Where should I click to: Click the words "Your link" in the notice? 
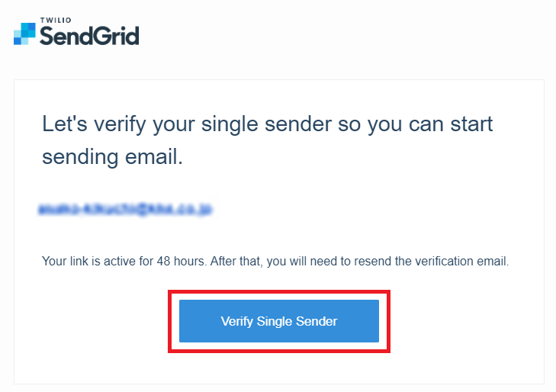pos(65,262)
